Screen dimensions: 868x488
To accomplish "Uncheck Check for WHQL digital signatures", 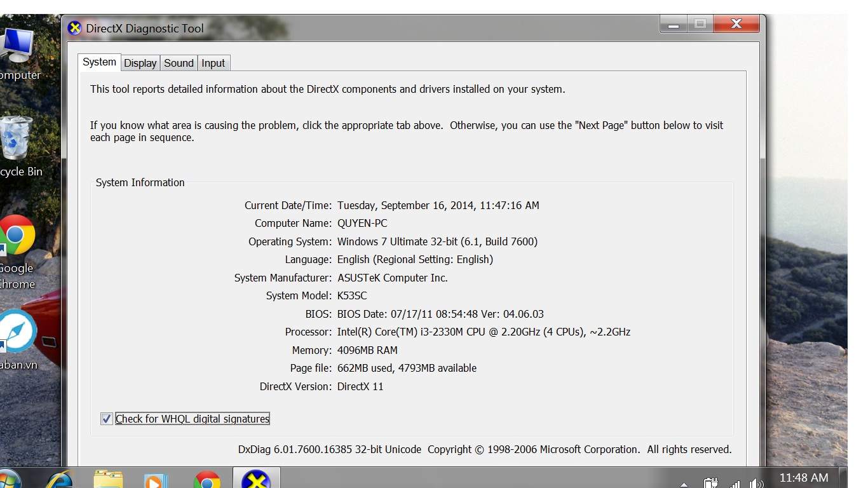I will pos(107,419).
